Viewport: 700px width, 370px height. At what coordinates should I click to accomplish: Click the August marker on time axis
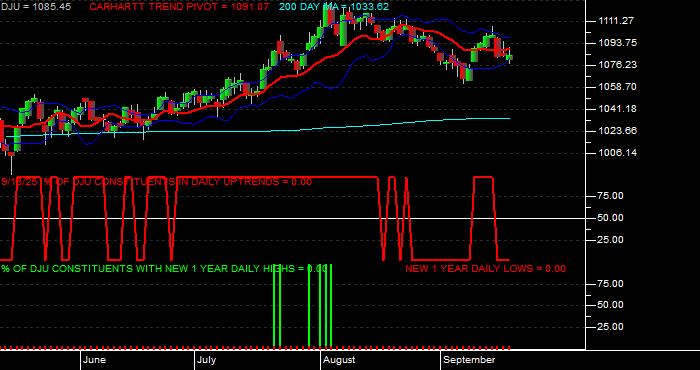(x=339, y=360)
